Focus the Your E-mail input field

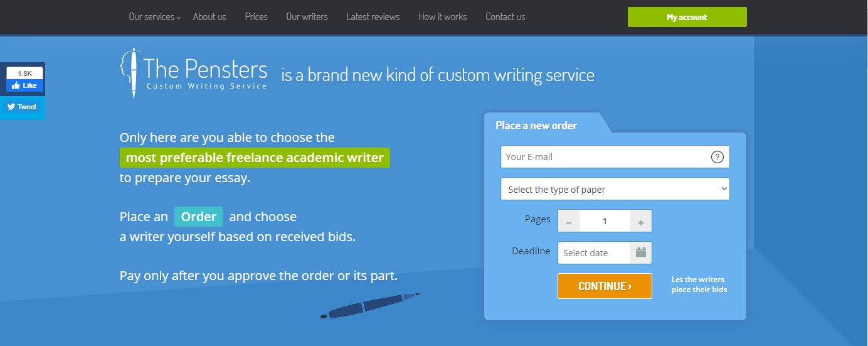pyautogui.click(x=615, y=157)
